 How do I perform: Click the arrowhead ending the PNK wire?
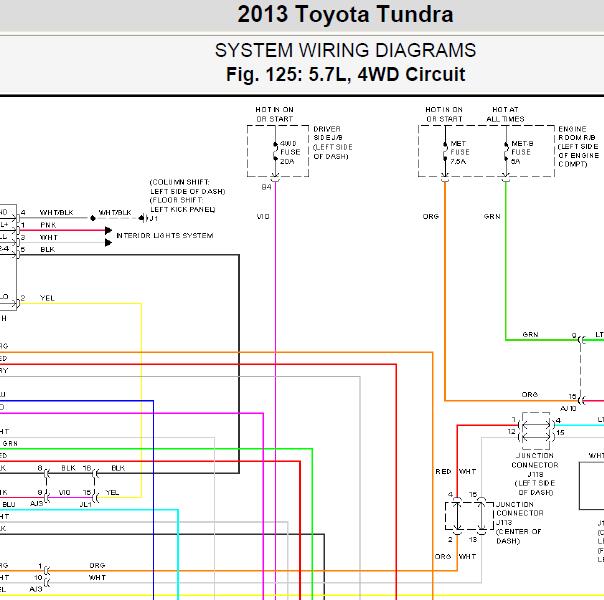coord(109,230)
